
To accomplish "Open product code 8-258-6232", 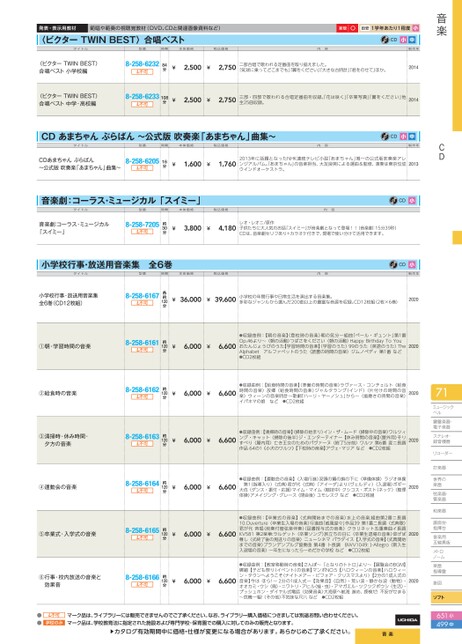I will click(142, 64).
